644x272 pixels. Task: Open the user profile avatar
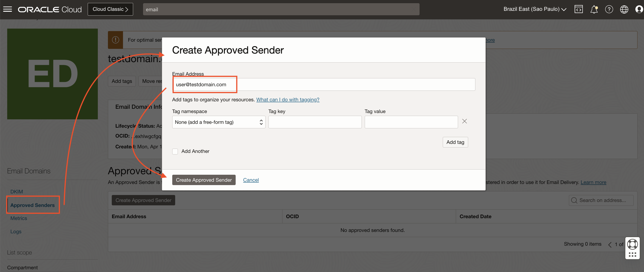point(639,9)
